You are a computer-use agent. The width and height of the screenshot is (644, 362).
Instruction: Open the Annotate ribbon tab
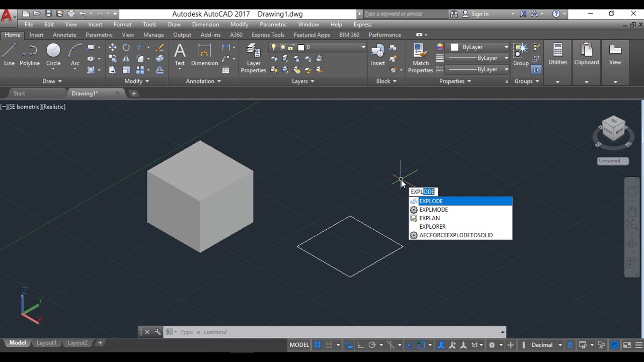click(x=64, y=35)
